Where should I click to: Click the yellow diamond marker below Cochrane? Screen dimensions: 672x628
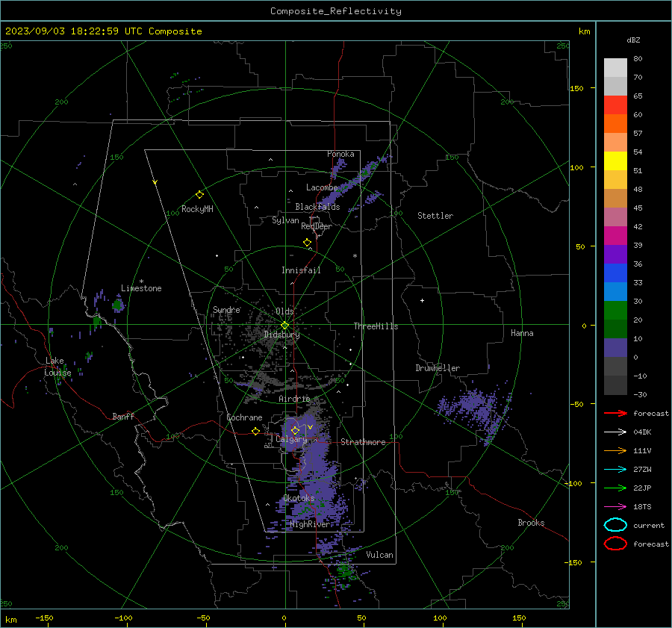pyautogui.click(x=255, y=432)
